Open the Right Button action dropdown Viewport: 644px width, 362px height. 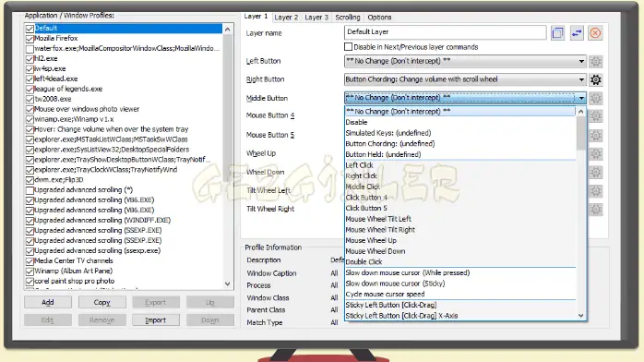coord(464,79)
